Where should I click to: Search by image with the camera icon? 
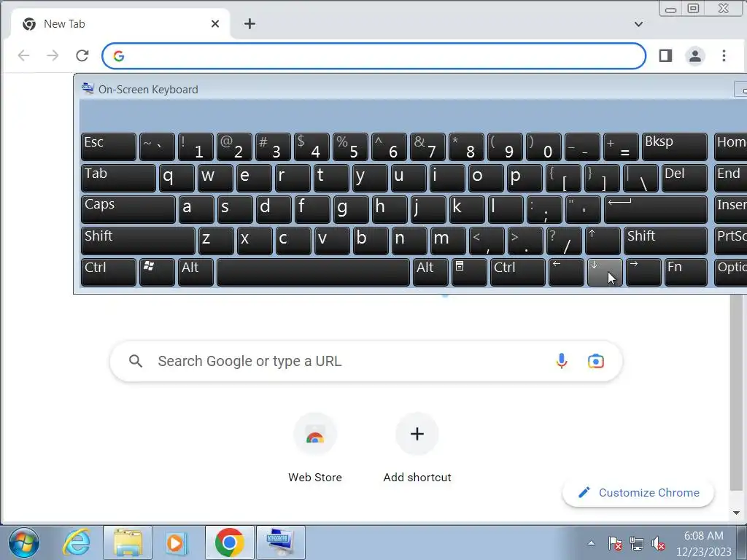pos(595,362)
